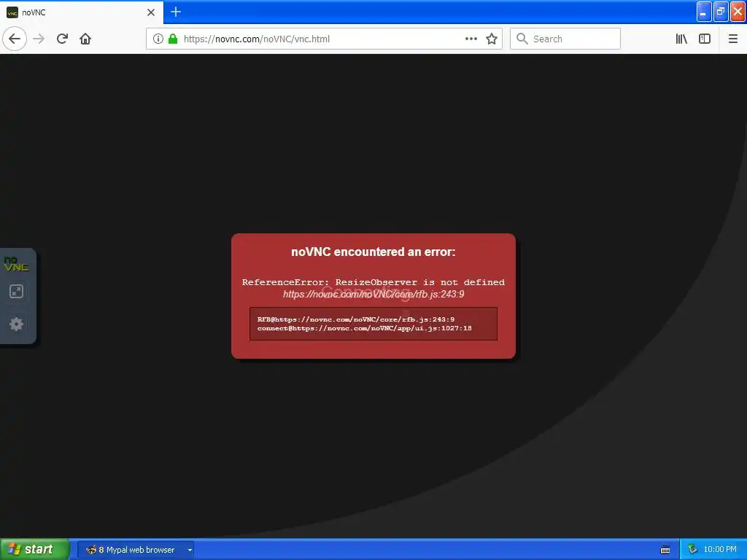
Task: Close the noVNC tab
Action: 151,12
